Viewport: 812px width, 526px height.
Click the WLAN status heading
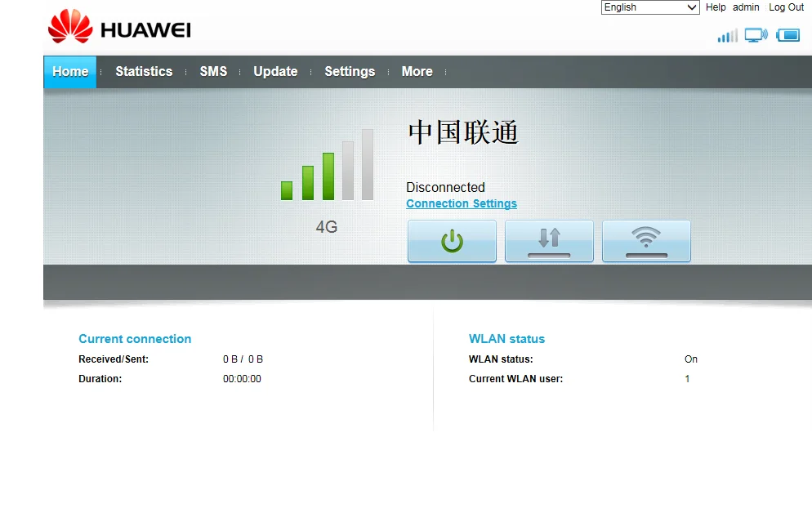coord(506,339)
